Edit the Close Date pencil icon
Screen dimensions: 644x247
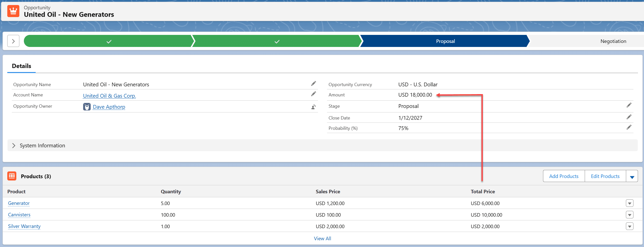point(629,117)
